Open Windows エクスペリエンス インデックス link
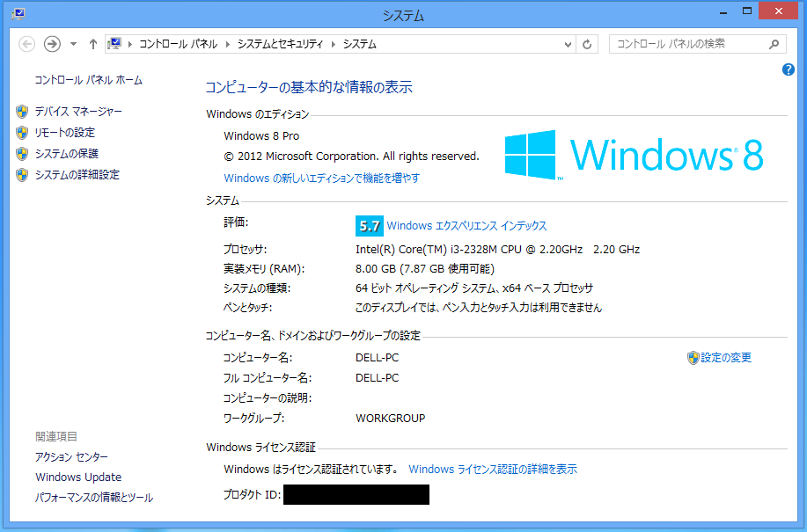This screenshot has width=807, height=532. coord(466,226)
